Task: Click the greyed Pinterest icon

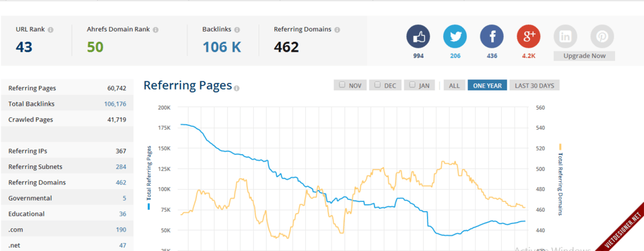Action: click(x=602, y=37)
